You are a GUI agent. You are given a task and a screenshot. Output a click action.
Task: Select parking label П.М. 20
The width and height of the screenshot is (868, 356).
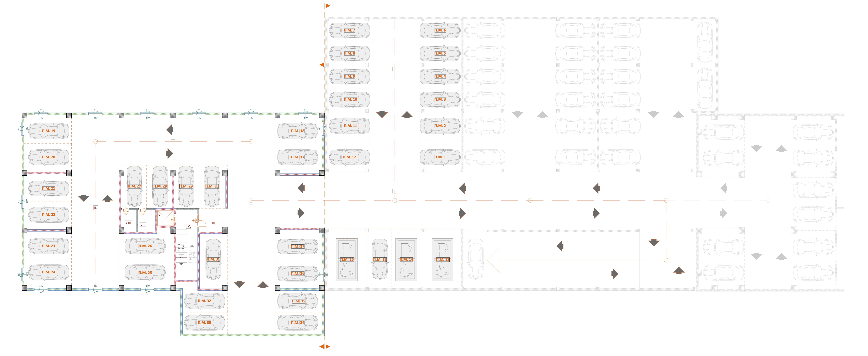coord(49,157)
